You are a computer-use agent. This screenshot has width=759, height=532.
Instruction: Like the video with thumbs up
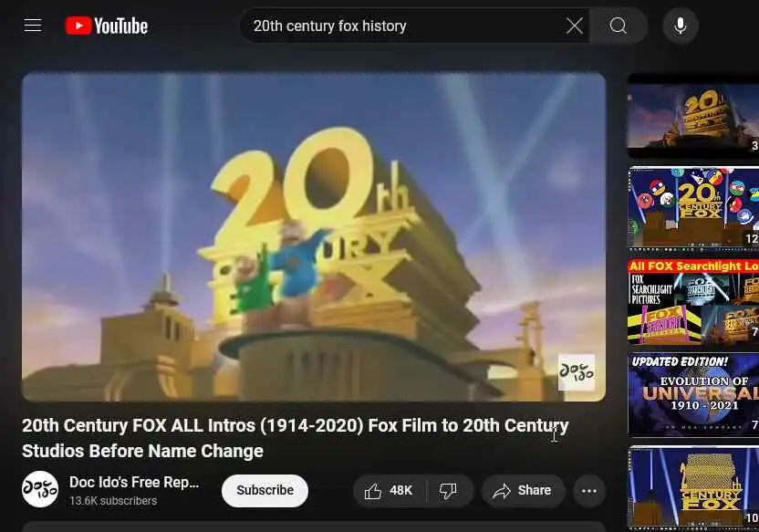[390, 491]
